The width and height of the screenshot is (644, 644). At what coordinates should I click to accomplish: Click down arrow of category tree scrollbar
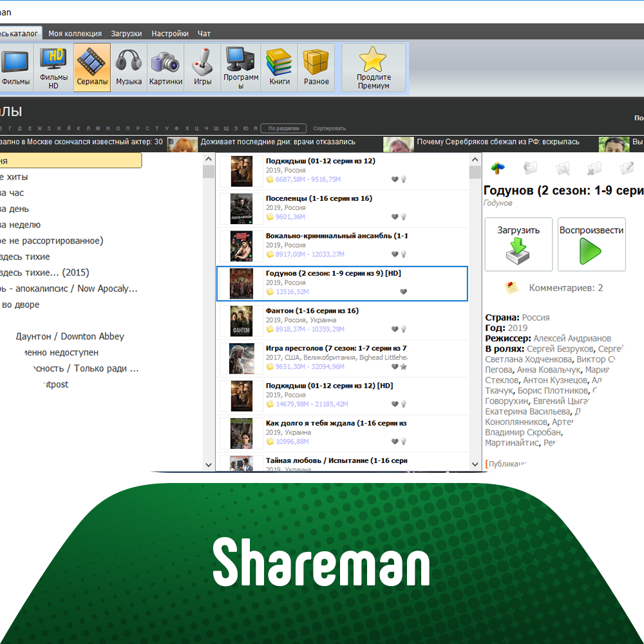pyautogui.click(x=208, y=465)
